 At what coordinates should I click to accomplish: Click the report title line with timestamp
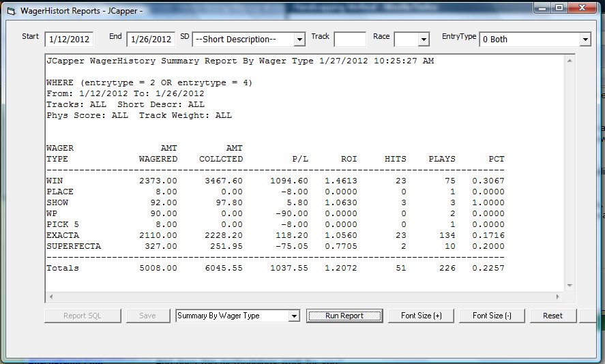coord(240,61)
